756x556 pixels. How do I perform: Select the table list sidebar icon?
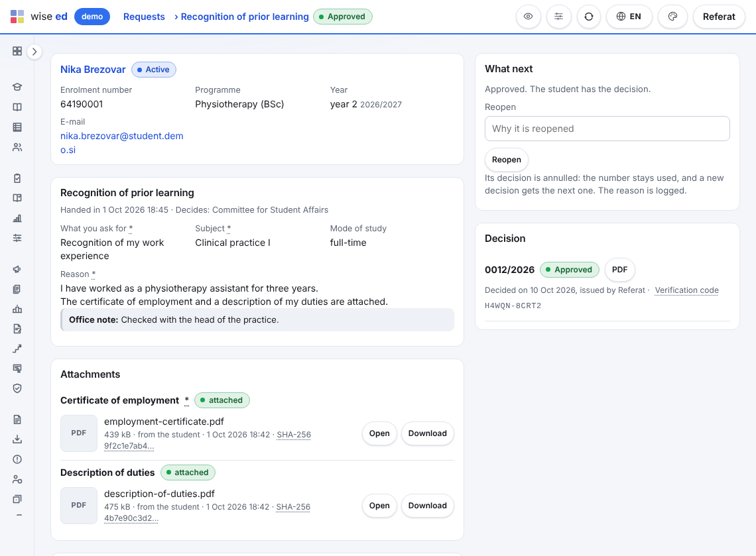click(17, 127)
